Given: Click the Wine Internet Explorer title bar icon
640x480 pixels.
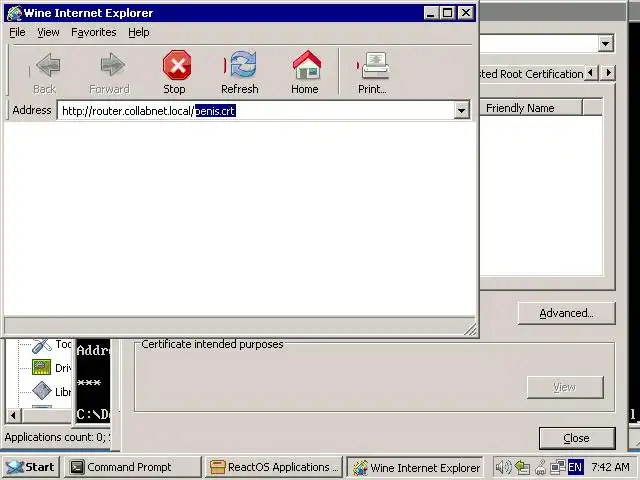Looking at the screenshot, I should point(14,13).
